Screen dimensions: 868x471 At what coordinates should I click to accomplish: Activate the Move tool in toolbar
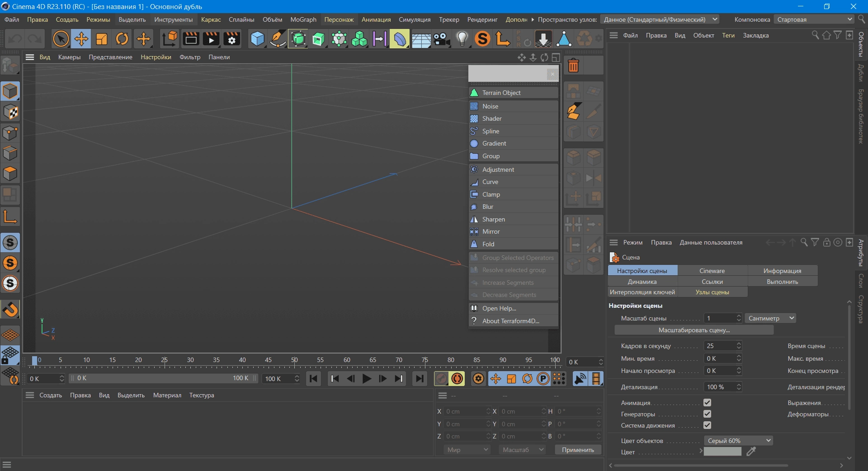tap(81, 39)
